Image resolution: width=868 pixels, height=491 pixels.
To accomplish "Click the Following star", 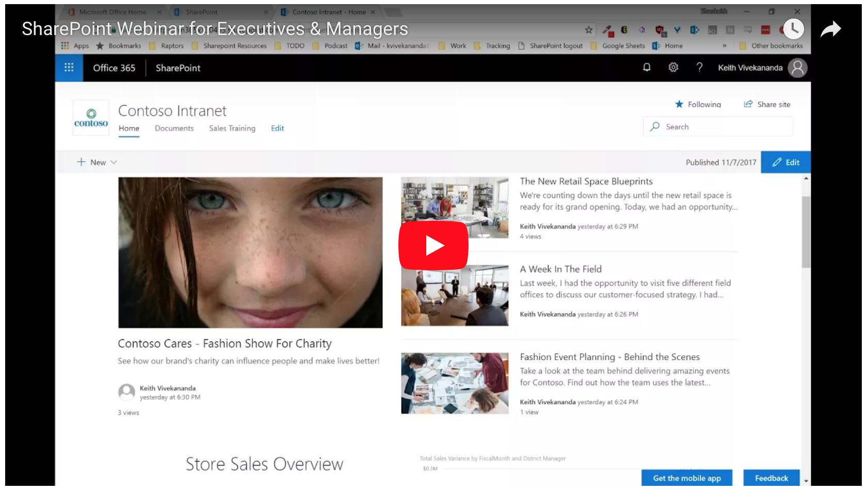I will 679,104.
